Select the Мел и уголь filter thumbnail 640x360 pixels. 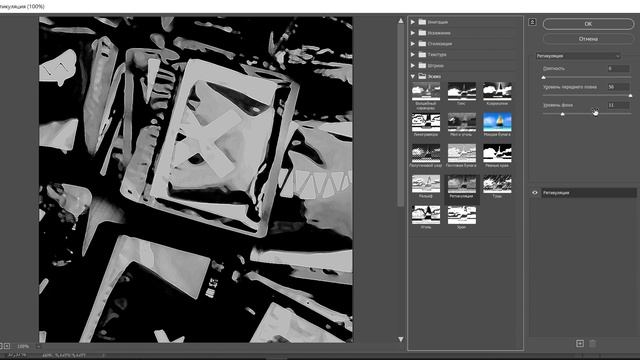pyautogui.click(x=462, y=122)
